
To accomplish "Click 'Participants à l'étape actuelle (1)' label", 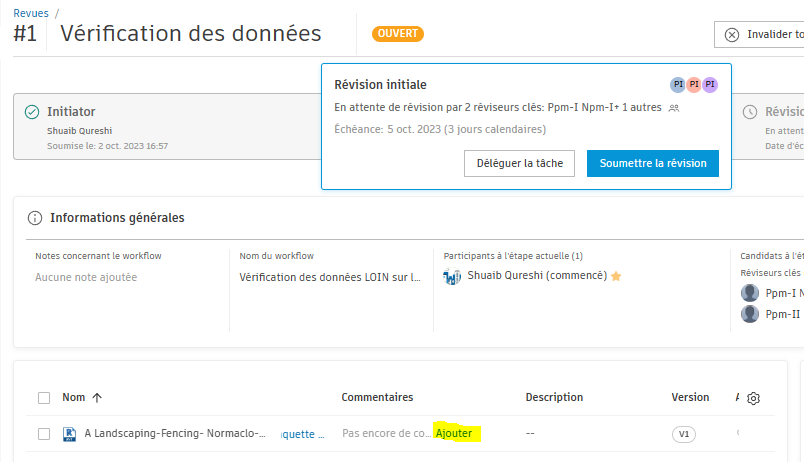I will click(x=513, y=256).
